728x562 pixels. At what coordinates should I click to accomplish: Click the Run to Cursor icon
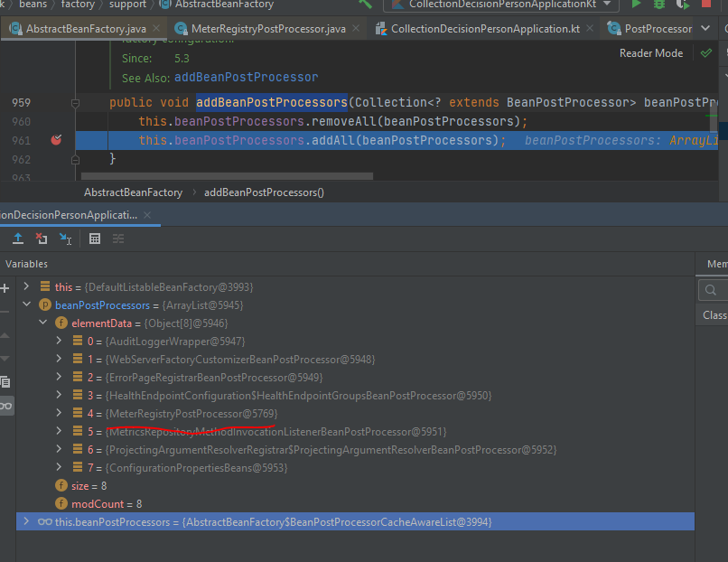pos(65,239)
